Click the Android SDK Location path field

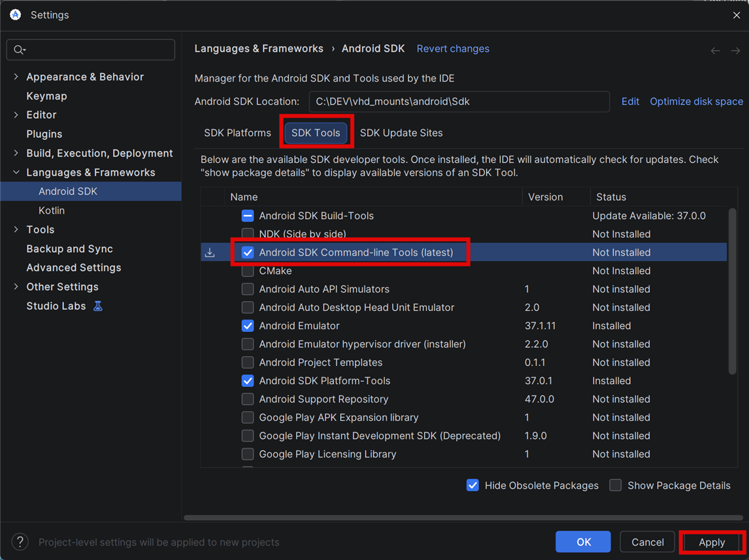(x=459, y=102)
